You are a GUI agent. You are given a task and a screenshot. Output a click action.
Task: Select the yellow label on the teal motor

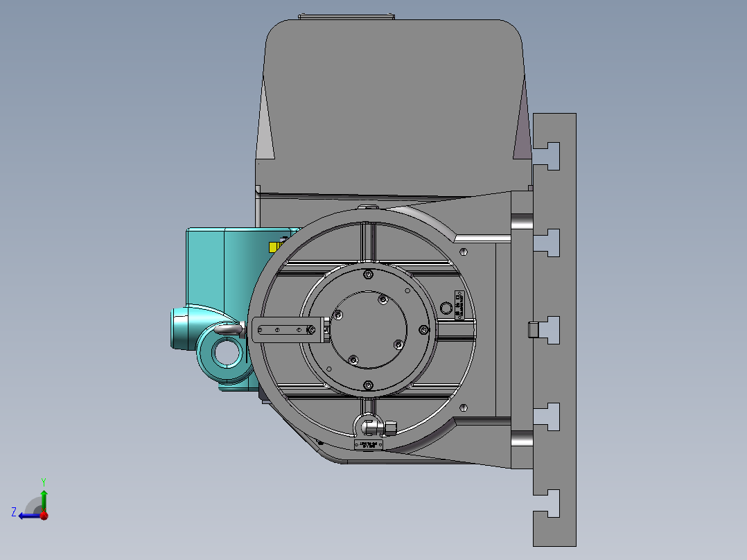point(275,247)
